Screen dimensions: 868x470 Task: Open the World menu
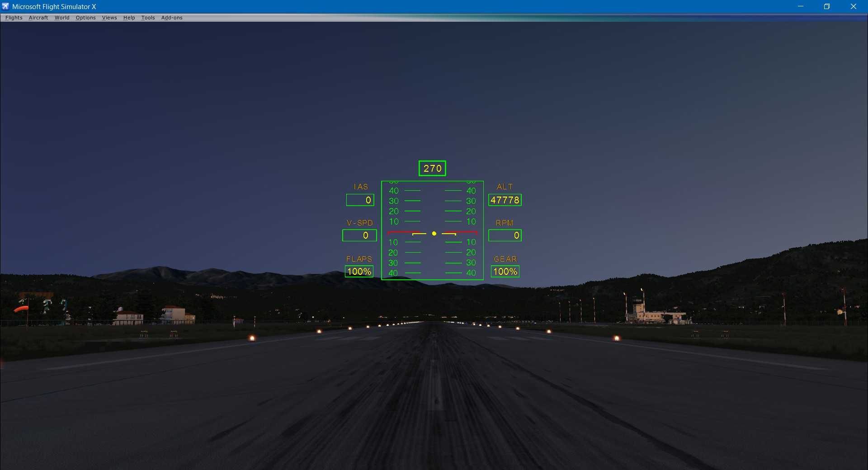62,18
